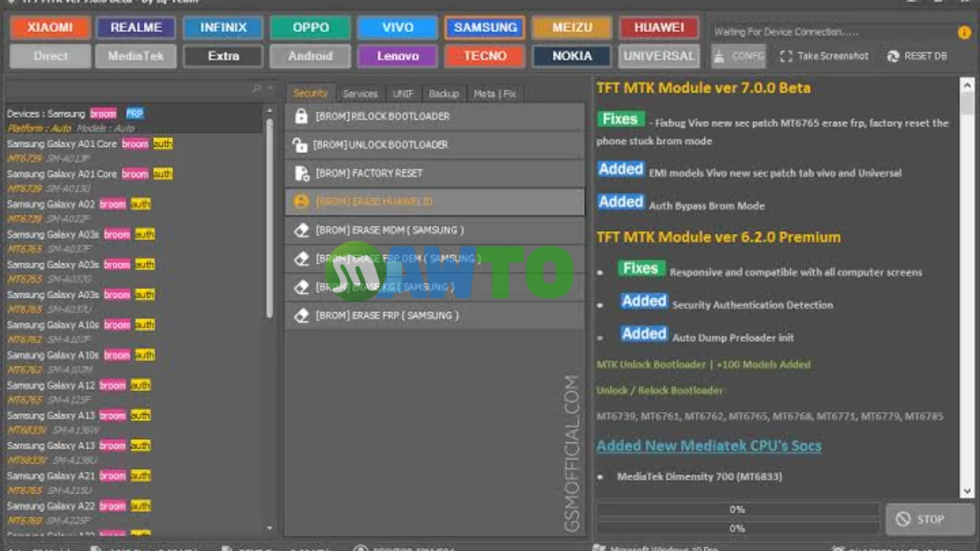The height and width of the screenshot is (551, 980).
Task: Click the FACTORY RESET document icon
Action: pyautogui.click(x=302, y=173)
